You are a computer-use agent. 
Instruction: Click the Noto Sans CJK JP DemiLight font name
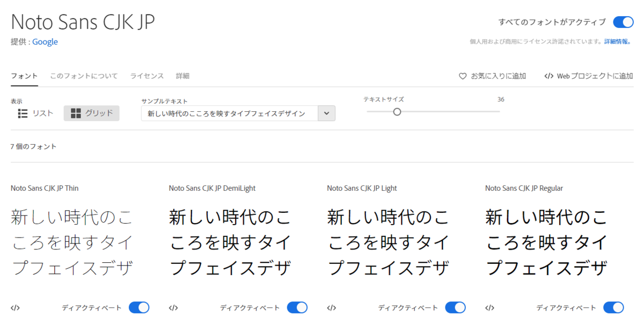pos(213,188)
